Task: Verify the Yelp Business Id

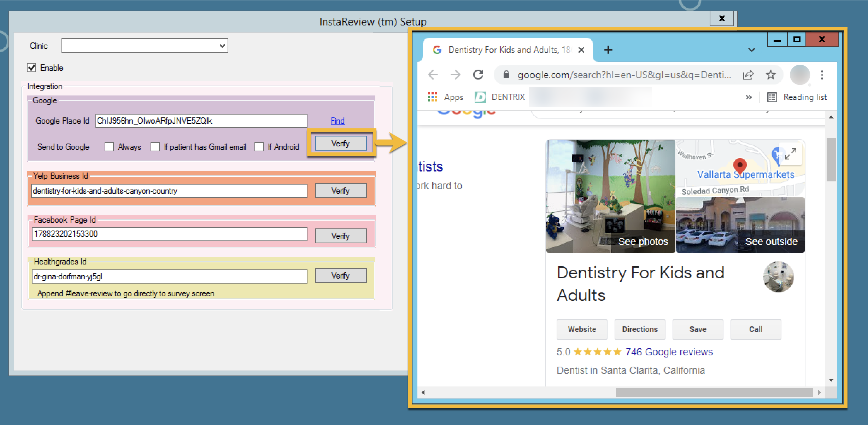Action: coord(341,191)
